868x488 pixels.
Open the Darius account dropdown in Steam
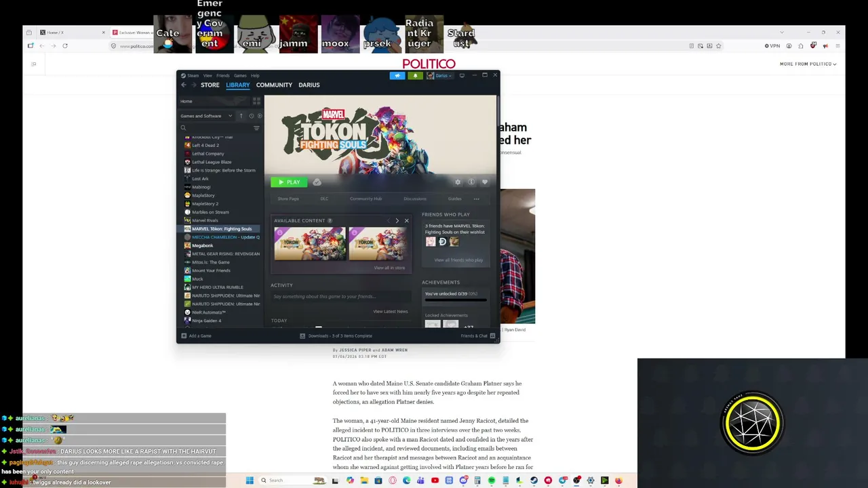click(x=439, y=76)
